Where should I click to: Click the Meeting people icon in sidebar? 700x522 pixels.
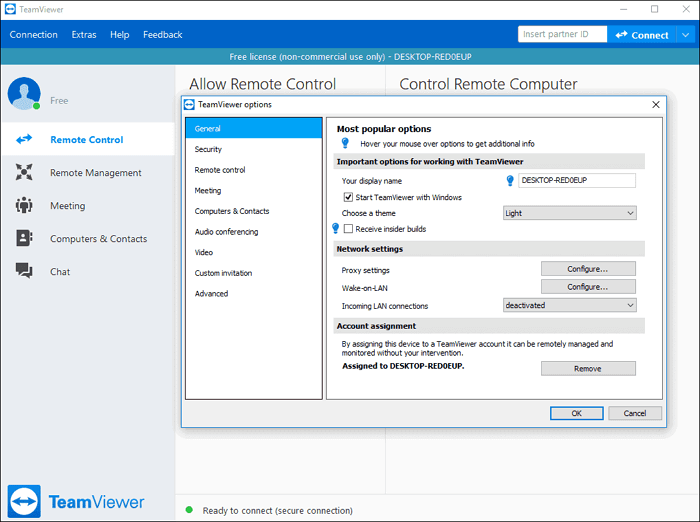point(24,206)
